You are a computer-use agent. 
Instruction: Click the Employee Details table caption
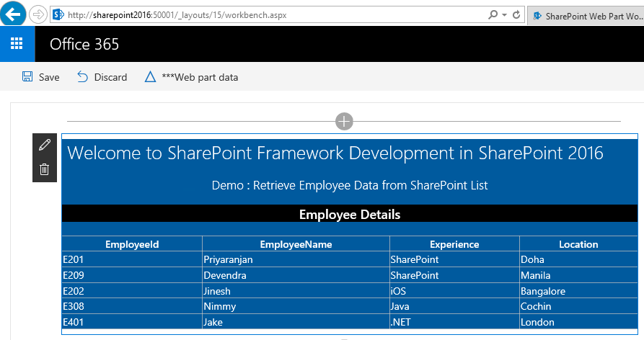(350, 214)
